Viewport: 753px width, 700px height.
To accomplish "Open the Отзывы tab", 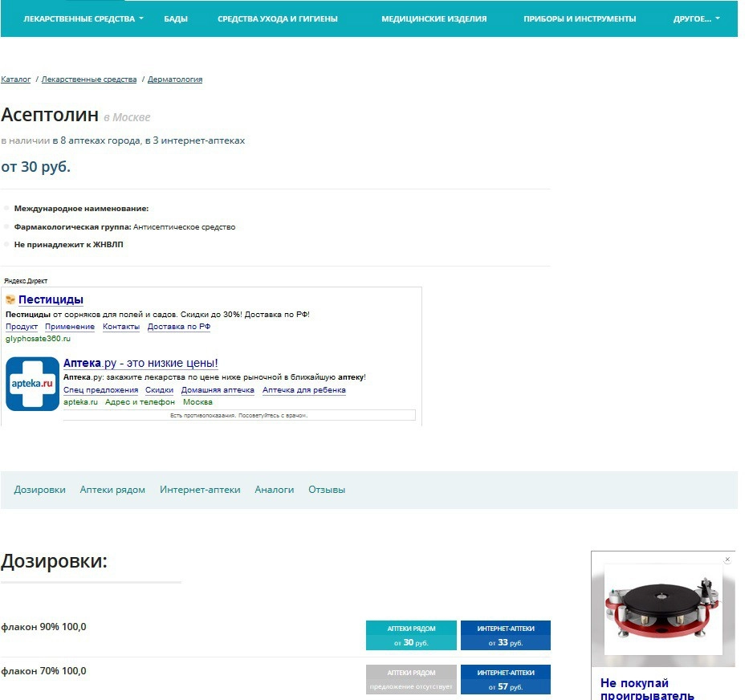I will click(x=327, y=490).
